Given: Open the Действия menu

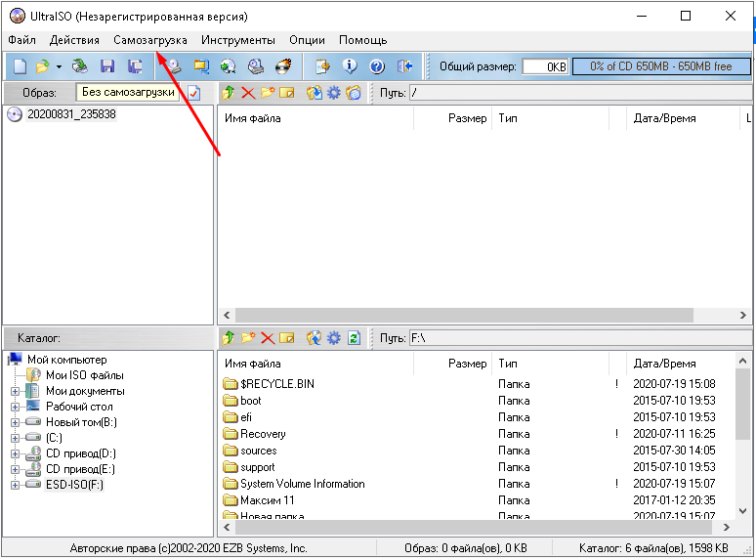Looking at the screenshot, I should tap(74, 40).
